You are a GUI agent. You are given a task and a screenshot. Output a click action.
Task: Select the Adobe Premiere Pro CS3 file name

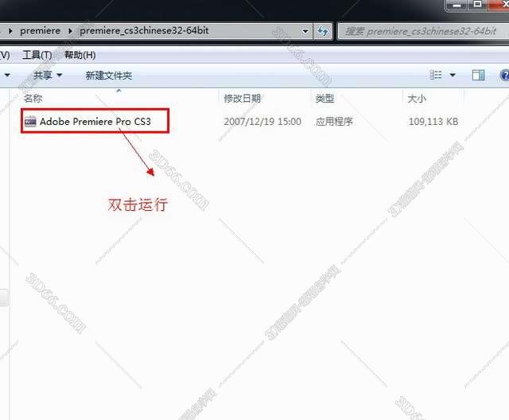95,122
